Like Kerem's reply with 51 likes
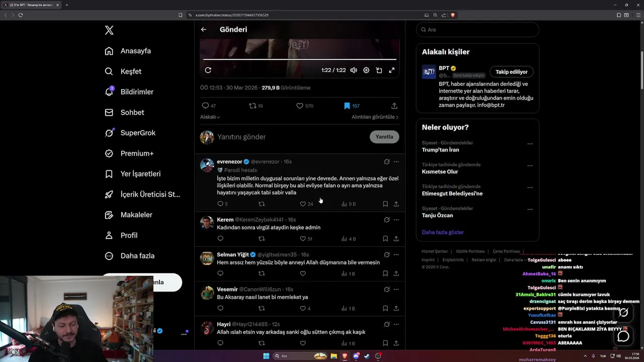The height and width of the screenshot is (362, 644). click(x=306, y=239)
